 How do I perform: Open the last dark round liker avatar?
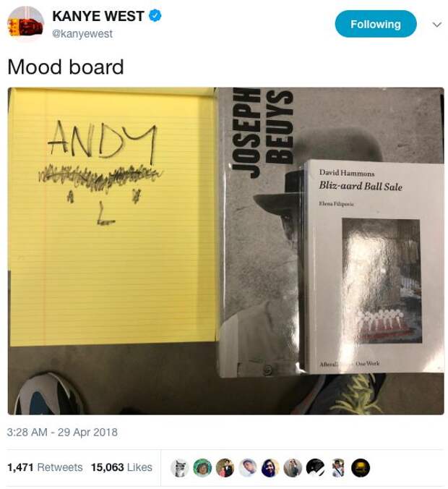361,468
